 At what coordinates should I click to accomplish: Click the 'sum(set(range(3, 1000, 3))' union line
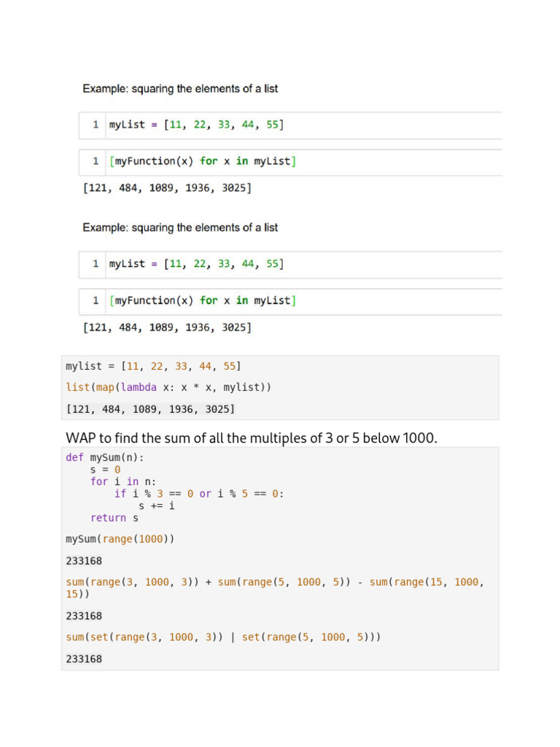[x=223, y=637]
